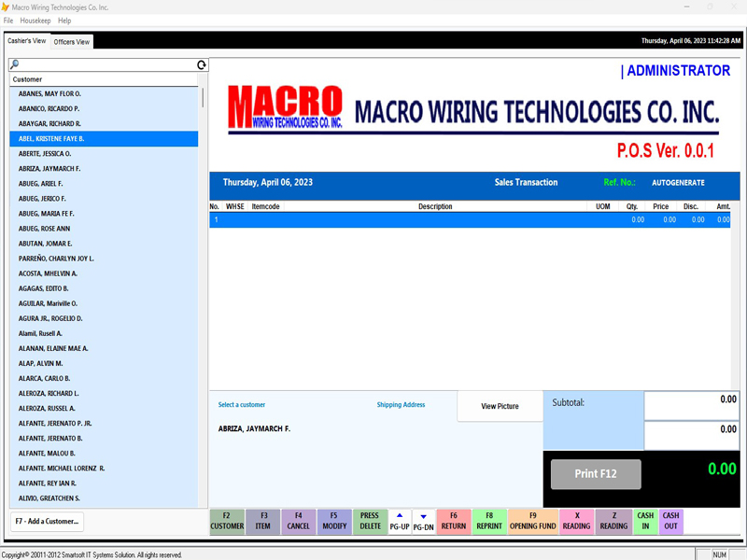
Task: Switch to Officers View tab
Action: 72,42
